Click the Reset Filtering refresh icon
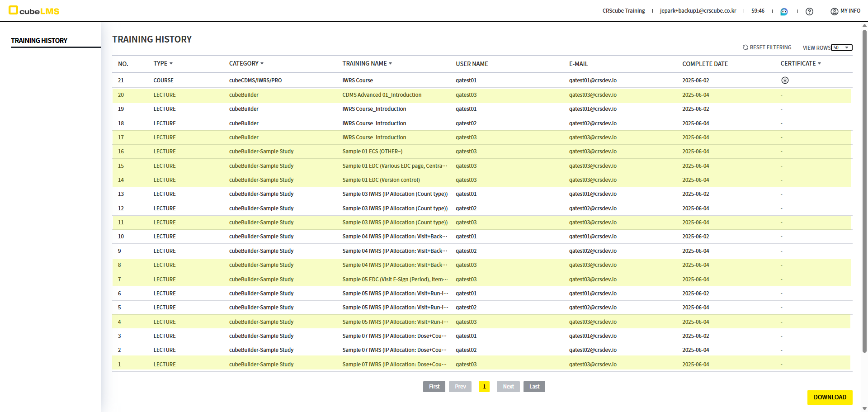 click(745, 47)
